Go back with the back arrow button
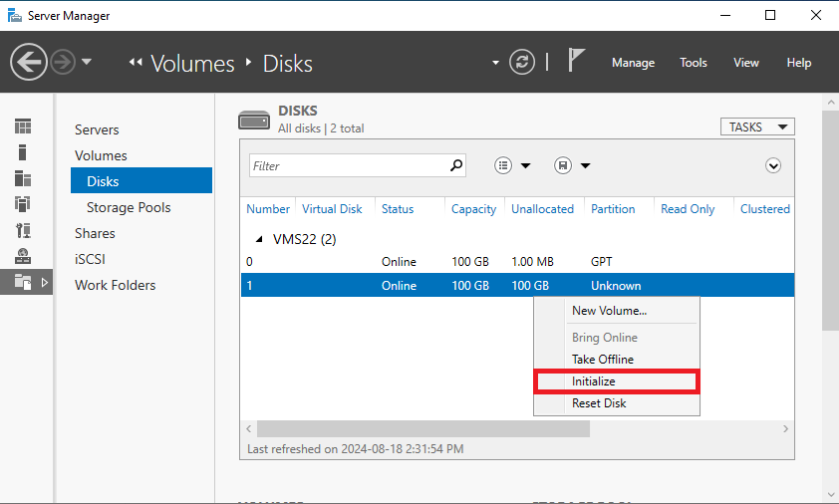 click(28, 62)
